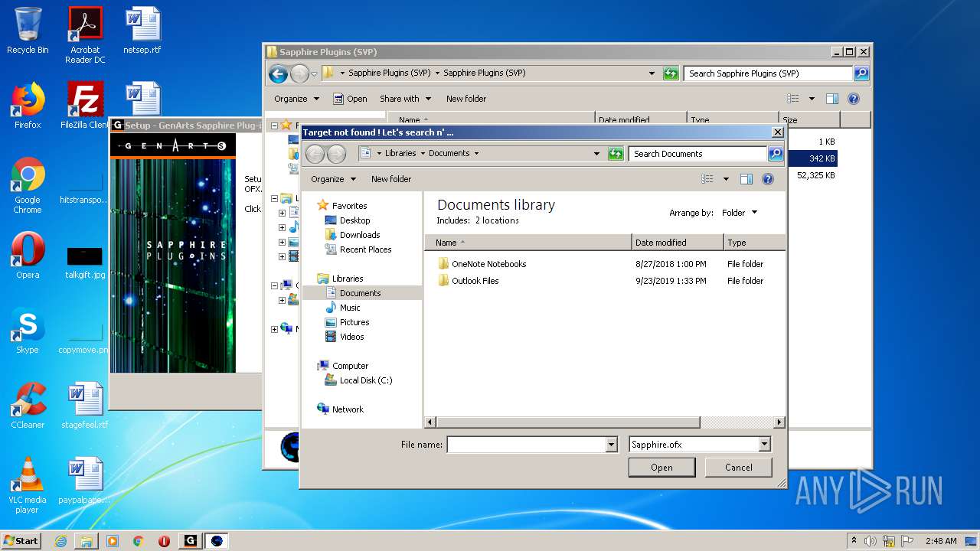This screenshot has height=551, width=980.
Task: Click the File name input field
Action: coord(526,445)
